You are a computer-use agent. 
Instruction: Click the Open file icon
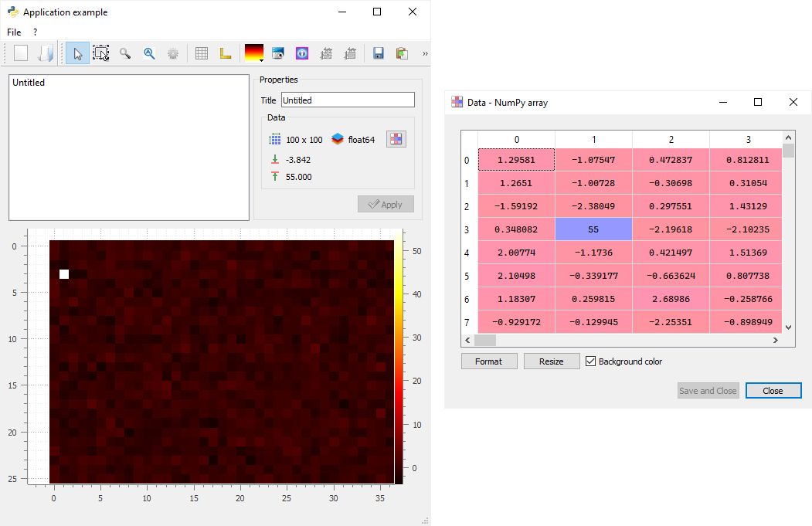click(x=46, y=53)
